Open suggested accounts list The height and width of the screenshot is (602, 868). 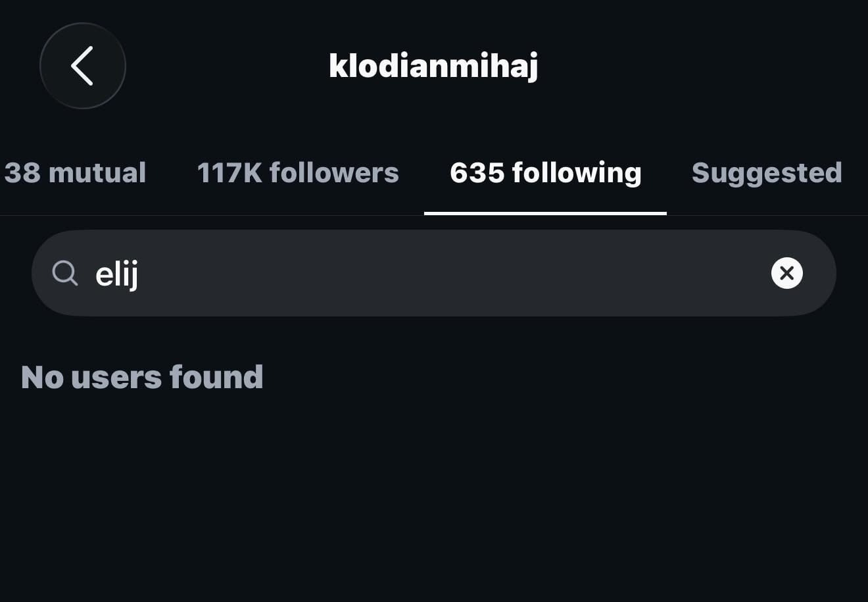767,173
